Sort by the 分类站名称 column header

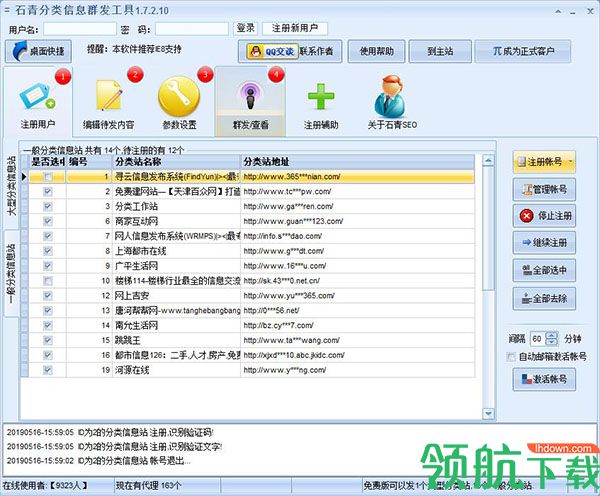(176, 162)
